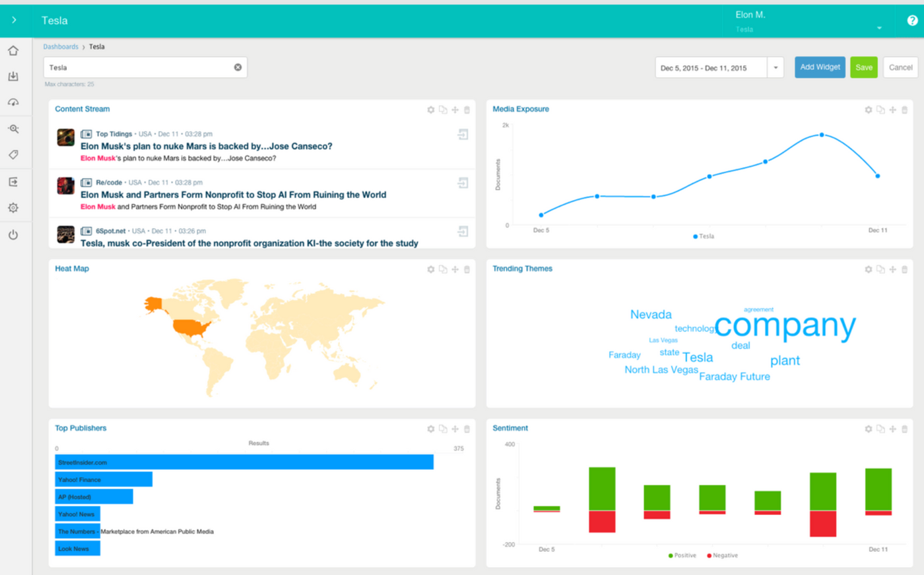The image size is (924, 575).
Task: Open Content Stream widget settings gear
Action: coord(431,110)
